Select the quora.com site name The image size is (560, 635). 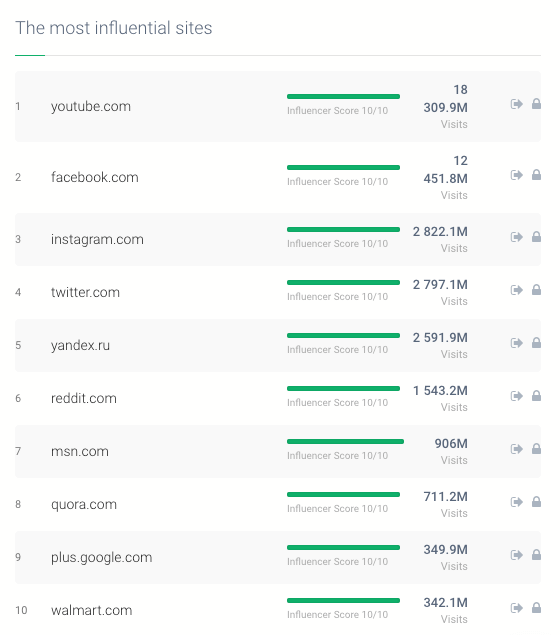(84, 505)
